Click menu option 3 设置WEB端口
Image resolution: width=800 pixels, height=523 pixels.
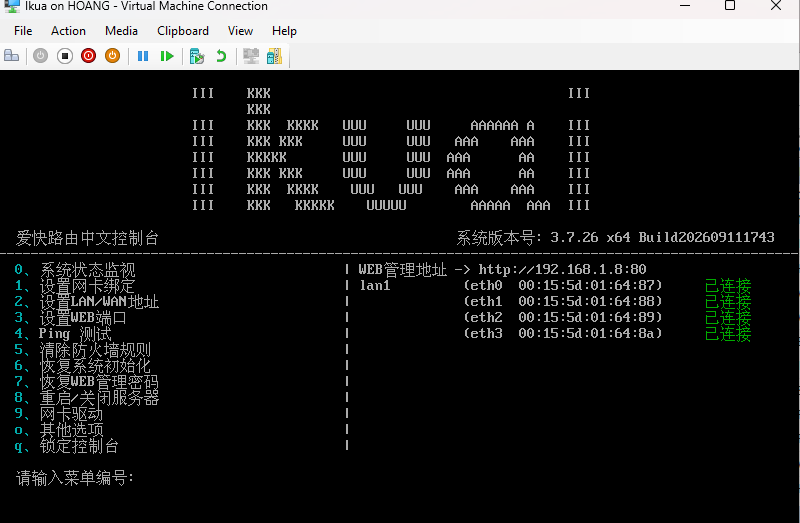[70, 317]
